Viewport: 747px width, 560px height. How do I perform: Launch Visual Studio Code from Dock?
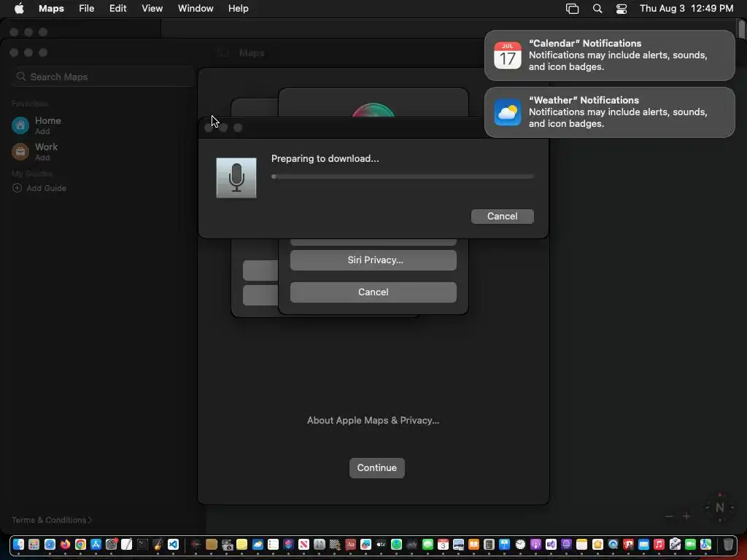173,544
